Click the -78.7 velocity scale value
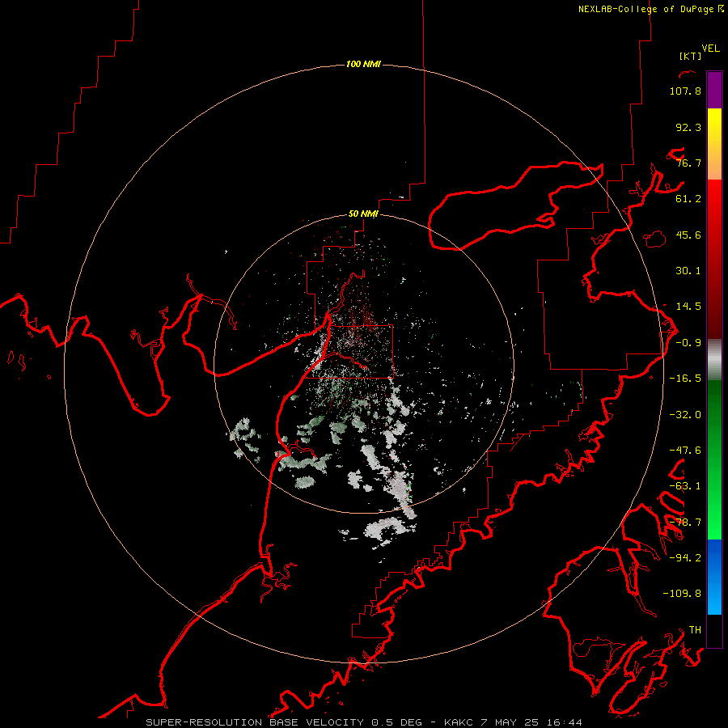 [x=685, y=523]
